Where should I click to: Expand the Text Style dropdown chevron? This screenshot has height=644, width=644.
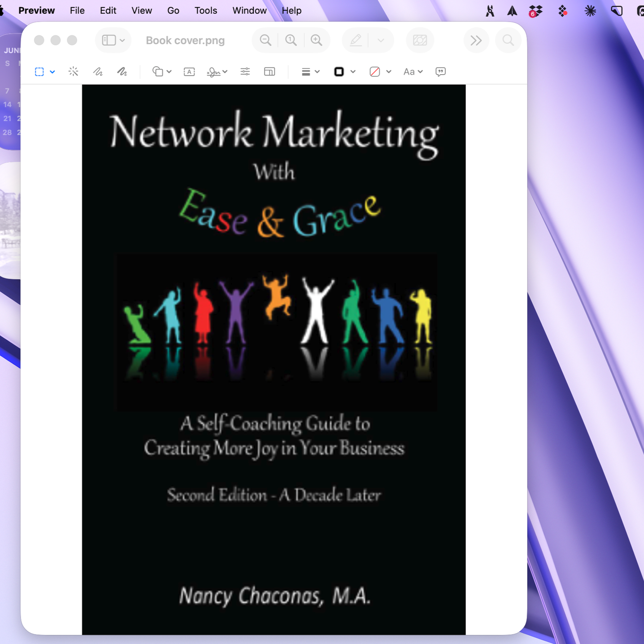[421, 72]
